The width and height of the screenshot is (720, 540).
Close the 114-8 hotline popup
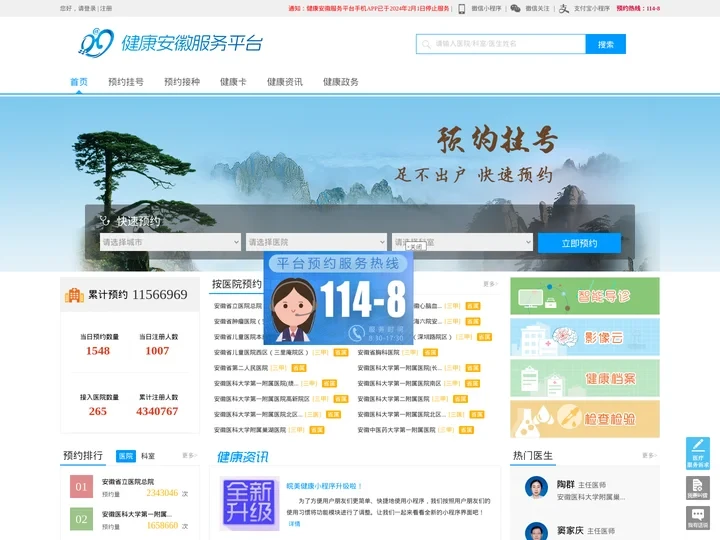coord(416,247)
